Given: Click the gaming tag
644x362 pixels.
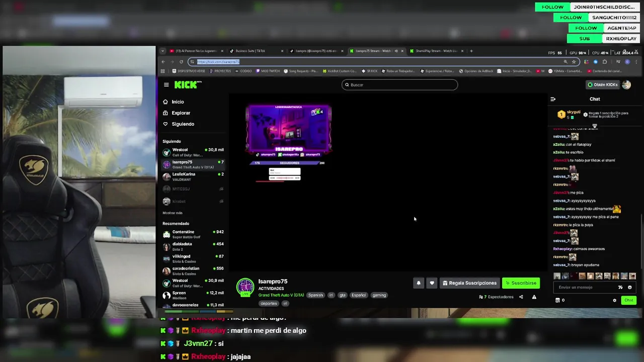Looking at the screenshot, I should (x=379, y=295).
